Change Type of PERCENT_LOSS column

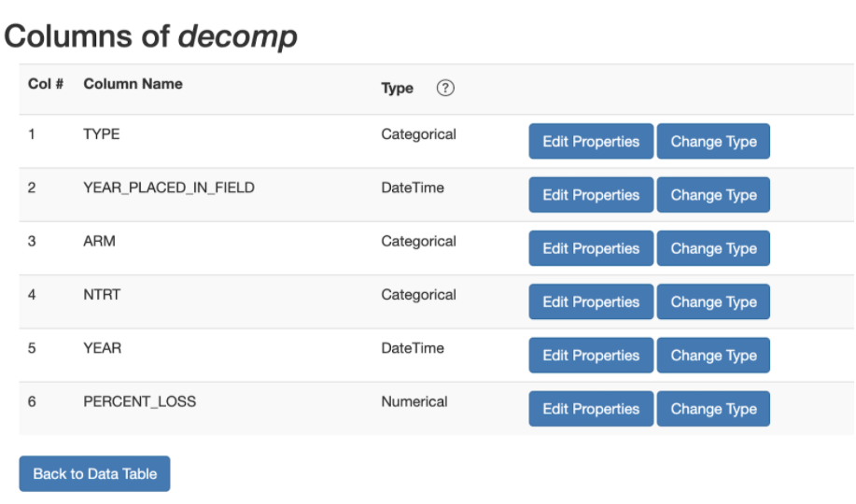coord(713,409)
